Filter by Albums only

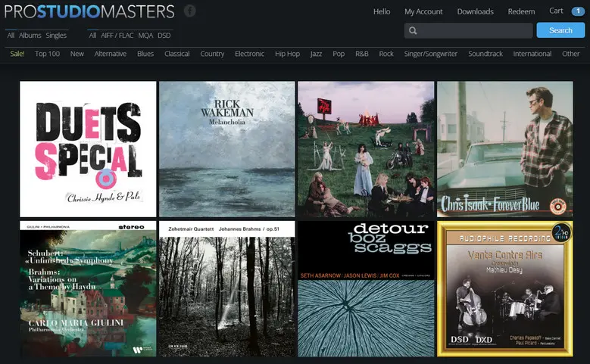pyautogui.click(x=30, y=36)
